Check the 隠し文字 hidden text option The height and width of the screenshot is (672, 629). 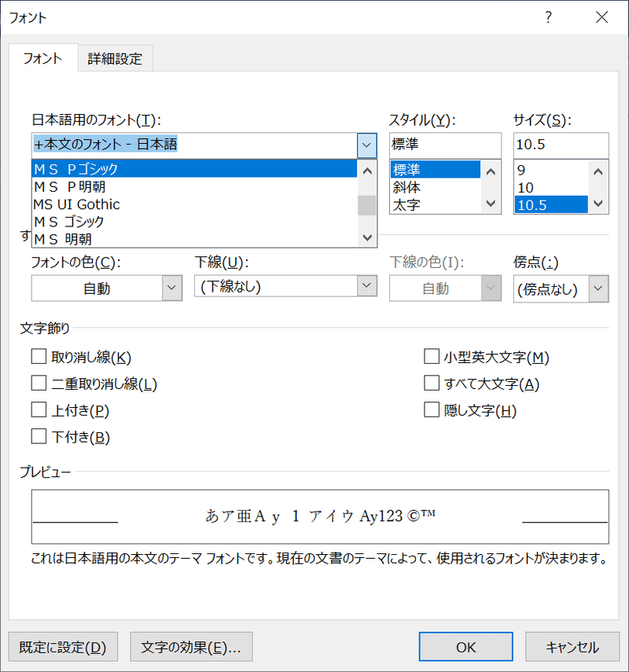point(432,409)
